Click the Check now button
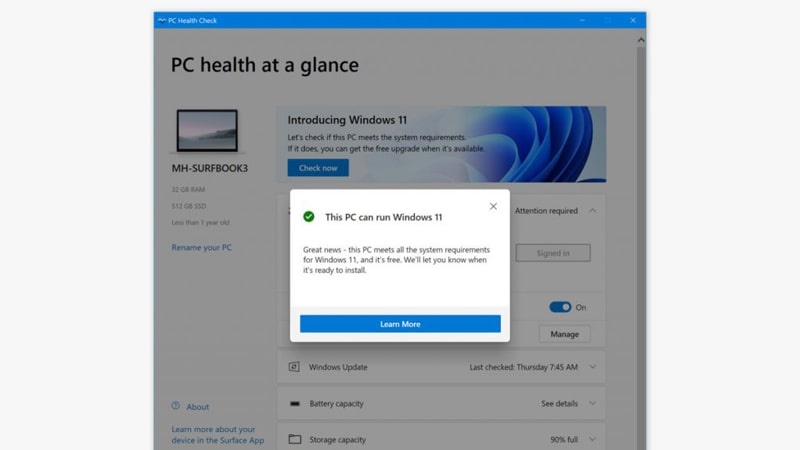This screenshot has height=450, width=800. coord(318,168)
